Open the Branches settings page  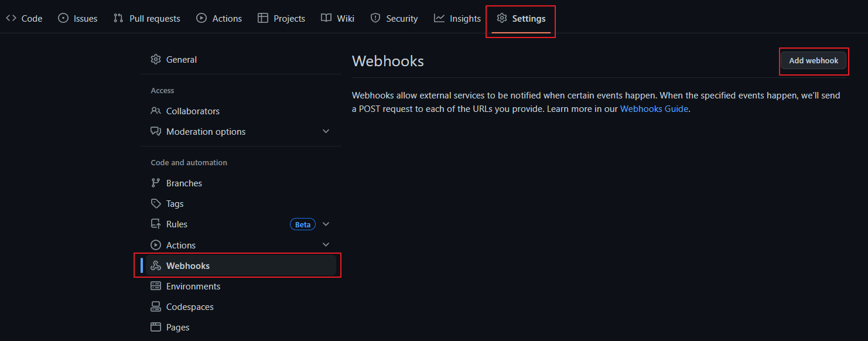(x=241, y=183)
